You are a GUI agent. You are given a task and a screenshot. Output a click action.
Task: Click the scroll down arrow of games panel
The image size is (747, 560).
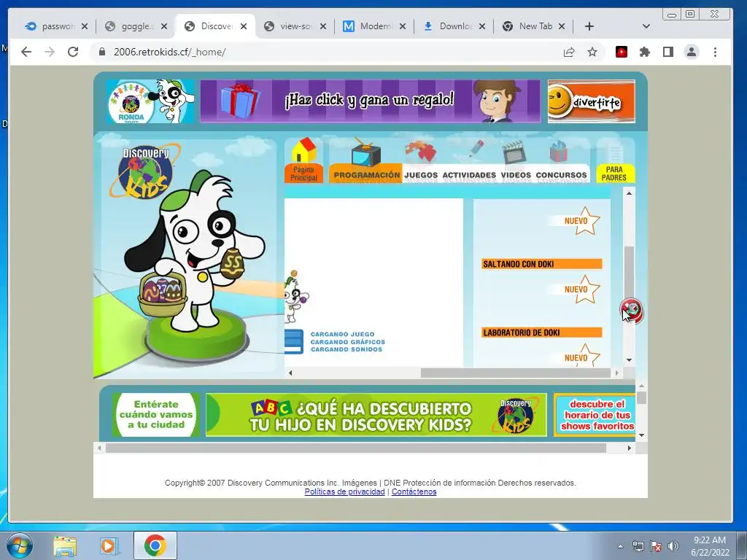[629, 360]
